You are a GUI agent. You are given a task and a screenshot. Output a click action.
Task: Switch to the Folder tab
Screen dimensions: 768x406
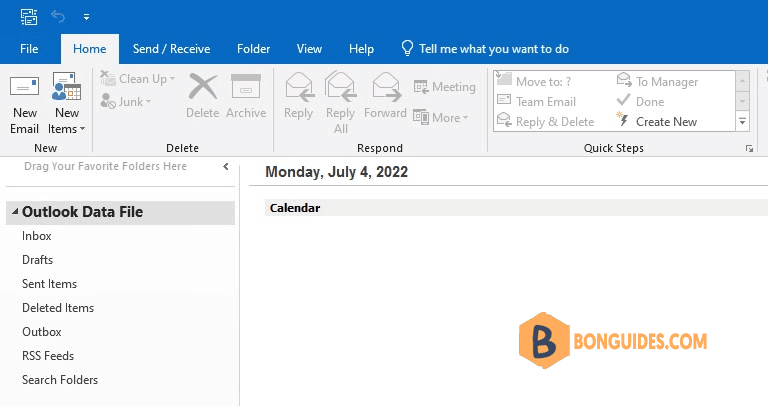point(253,49)
